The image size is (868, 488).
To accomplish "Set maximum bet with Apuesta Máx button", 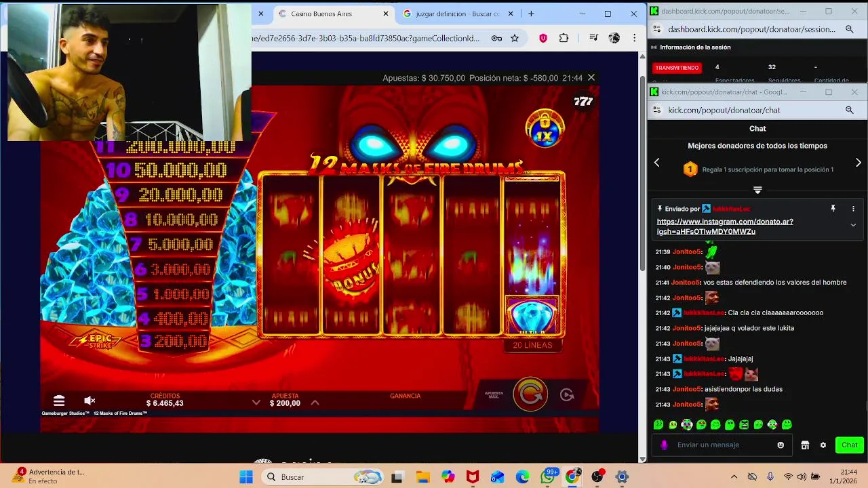I will pos(494,394).
